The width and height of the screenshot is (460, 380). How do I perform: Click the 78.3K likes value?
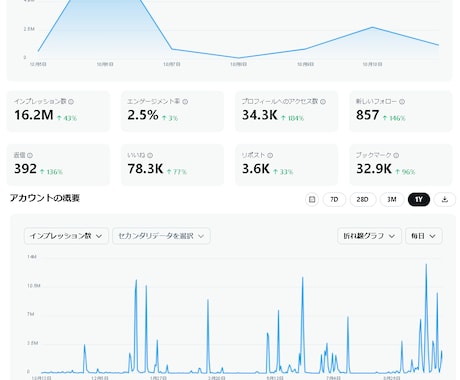145,169
